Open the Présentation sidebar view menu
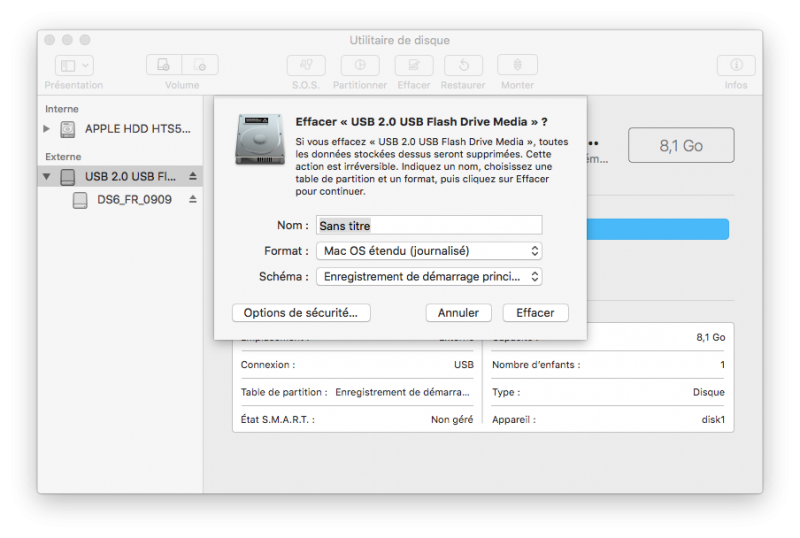The image size is (800, 538). click(x=74, y=65)
